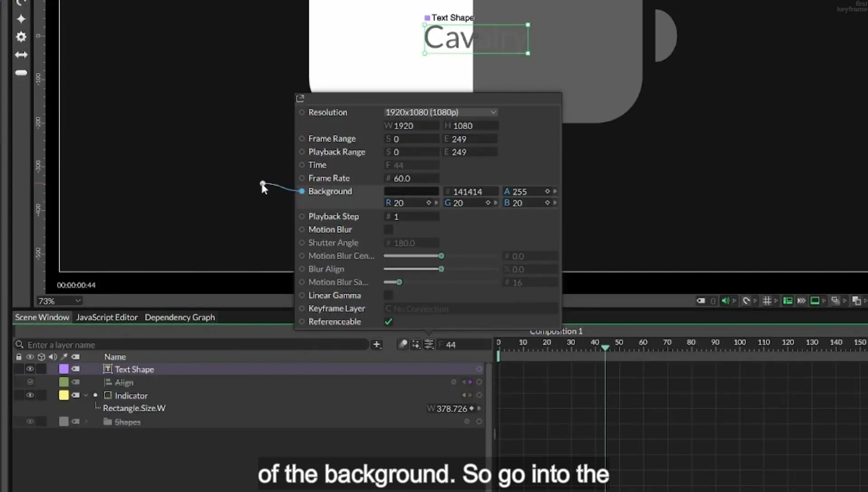Expand the arrow next to the magnet icon

tap(755, 301)
